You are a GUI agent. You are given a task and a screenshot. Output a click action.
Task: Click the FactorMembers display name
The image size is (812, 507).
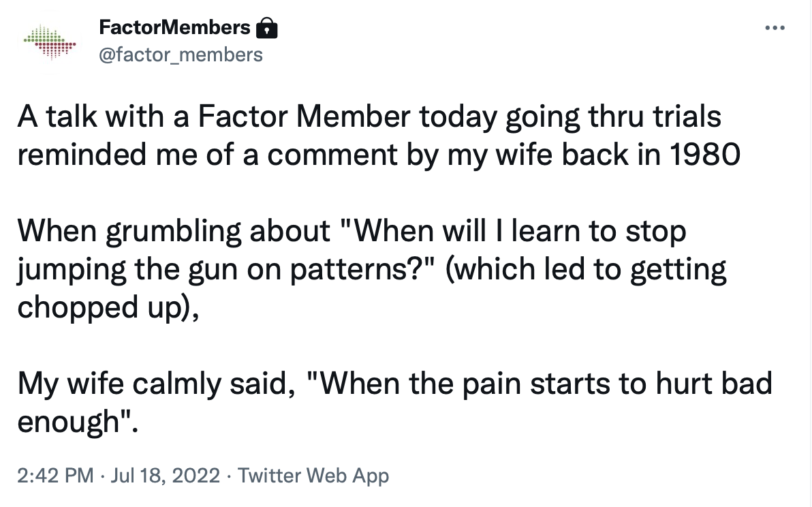[174, 27]
